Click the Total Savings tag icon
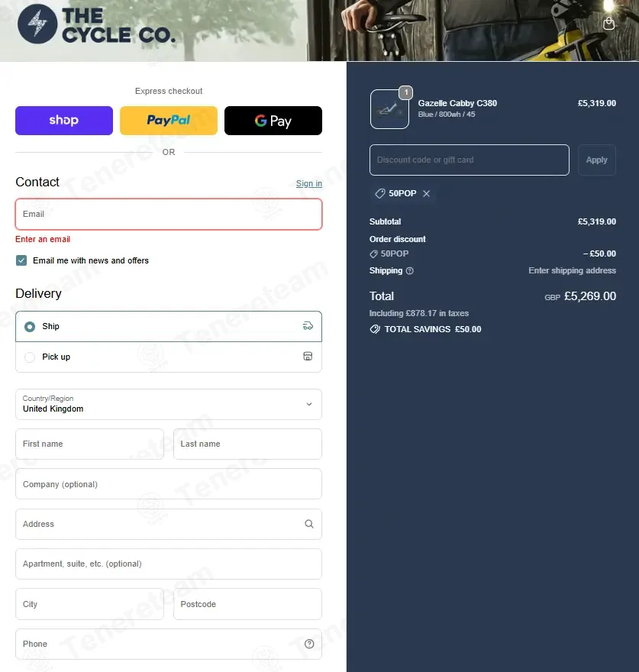The image size is (639, 672). 375,329
